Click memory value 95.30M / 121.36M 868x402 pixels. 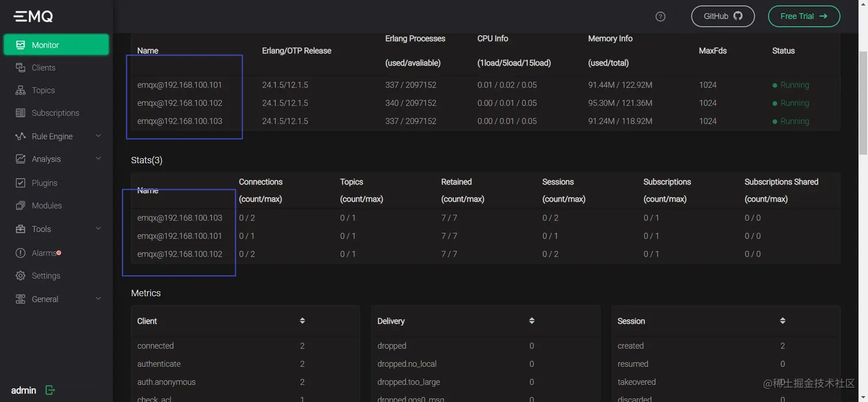tap(620, 103)
